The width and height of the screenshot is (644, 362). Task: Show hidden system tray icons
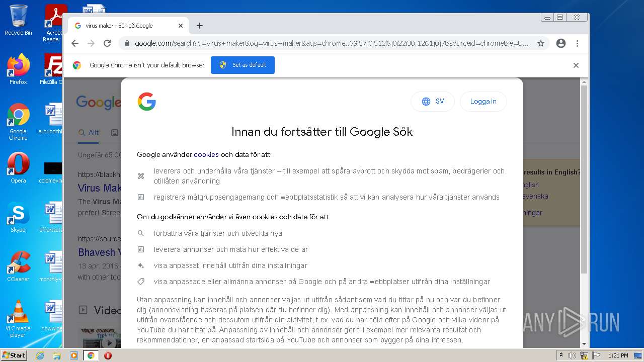pos(561,355)
